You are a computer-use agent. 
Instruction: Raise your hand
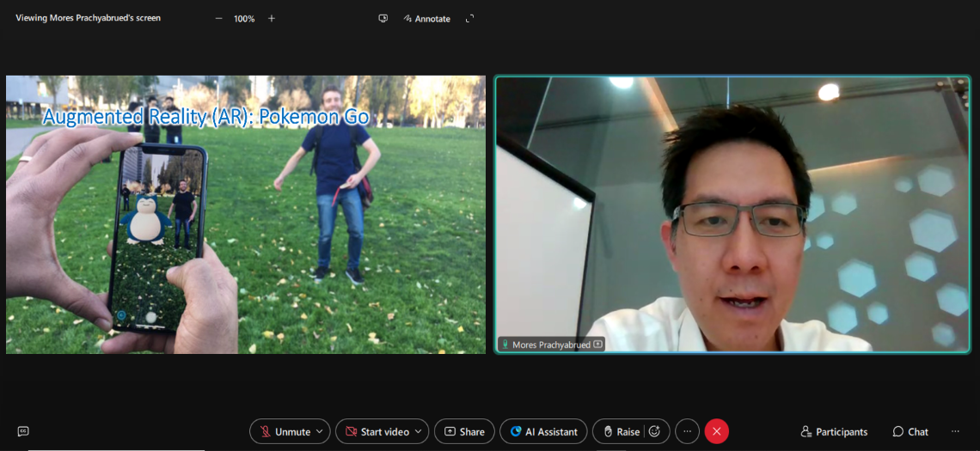click(621, 431)
